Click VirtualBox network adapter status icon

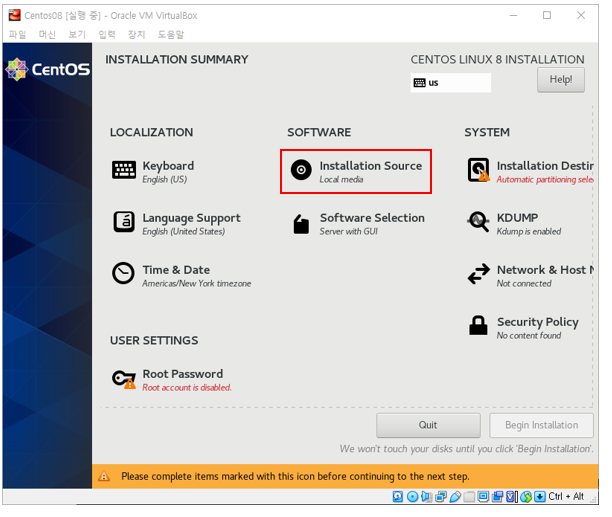[441, 496]
